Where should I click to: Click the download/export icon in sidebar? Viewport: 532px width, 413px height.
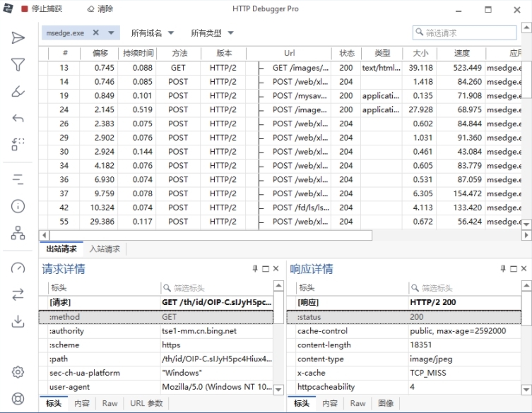point(18,321)
